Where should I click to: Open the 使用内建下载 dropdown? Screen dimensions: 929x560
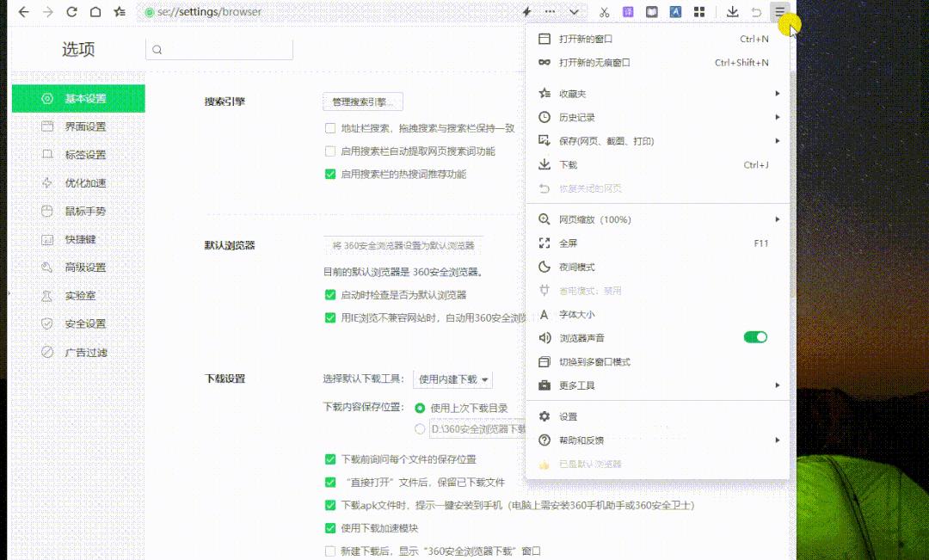[x=453, y=379]
